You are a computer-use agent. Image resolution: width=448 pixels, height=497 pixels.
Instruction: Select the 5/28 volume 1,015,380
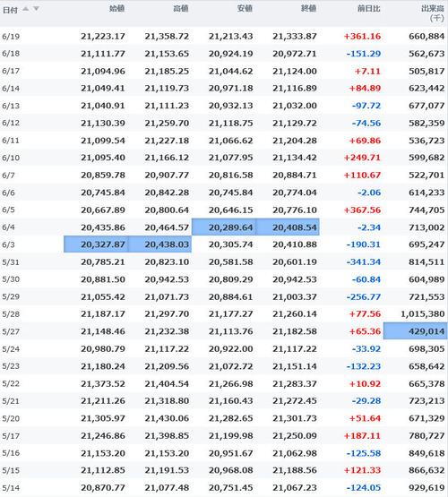(423, 313)
